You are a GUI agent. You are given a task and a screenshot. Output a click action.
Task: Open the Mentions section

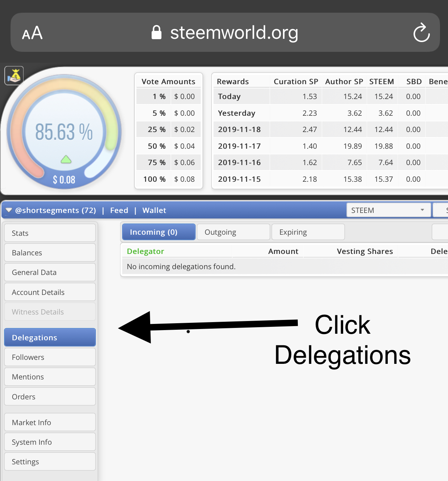tap(50, 377)
